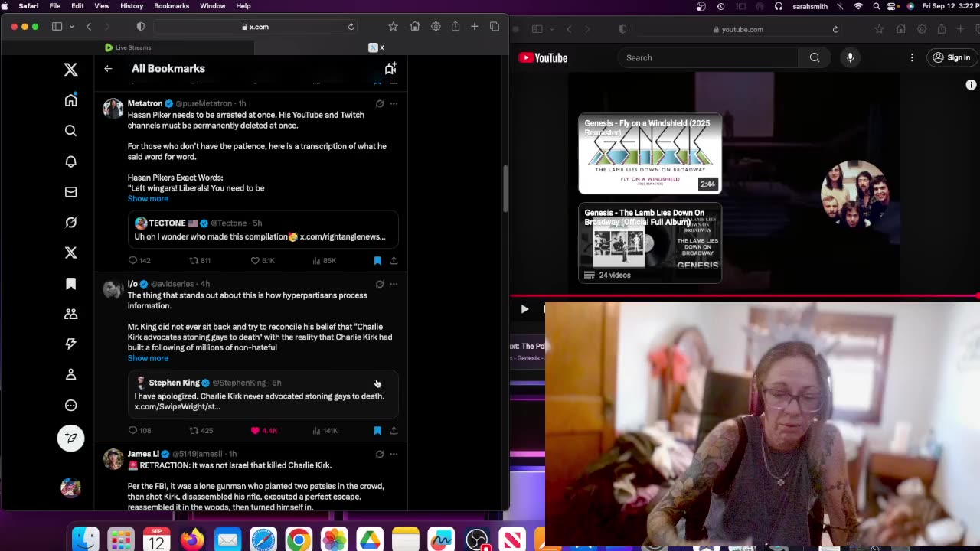Image resolution: width=980 pixels, height=551 pixels.
Task: Open more options on James Li post
Action: click(x=394, y=454)
